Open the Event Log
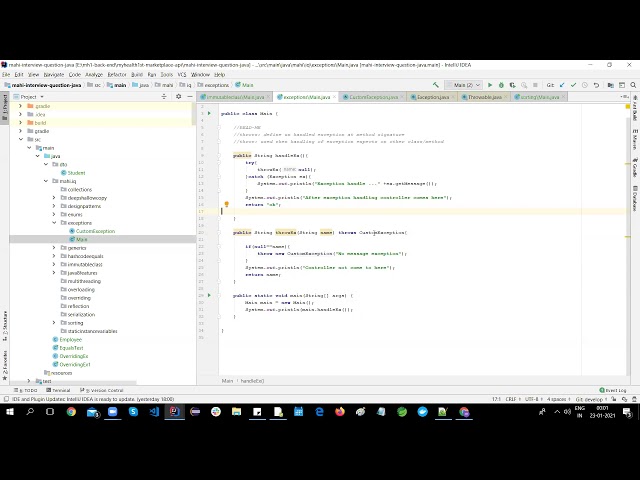640x480 pixels. (x=613, y=390)
